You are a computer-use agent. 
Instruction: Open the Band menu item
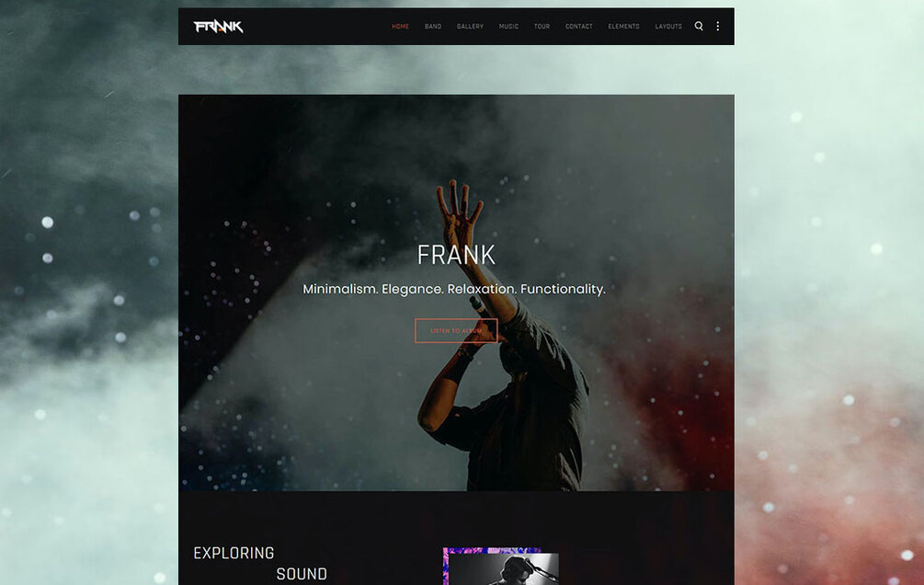pos(432,27)
